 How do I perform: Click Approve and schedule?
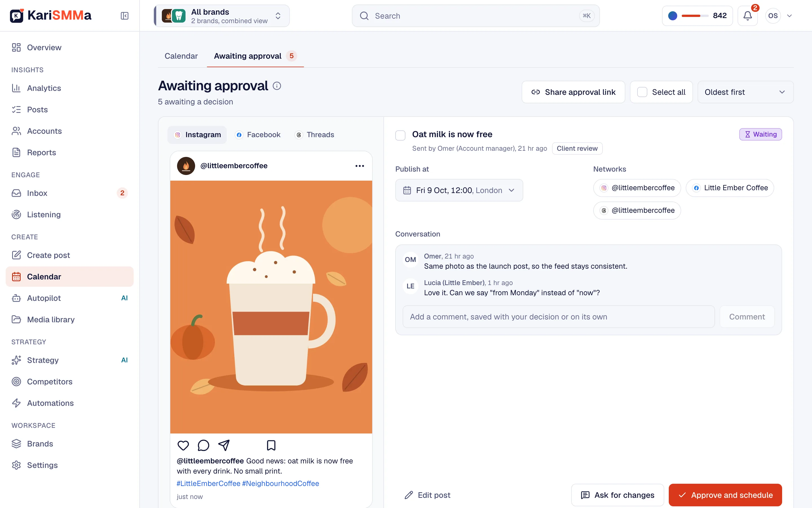725,495
